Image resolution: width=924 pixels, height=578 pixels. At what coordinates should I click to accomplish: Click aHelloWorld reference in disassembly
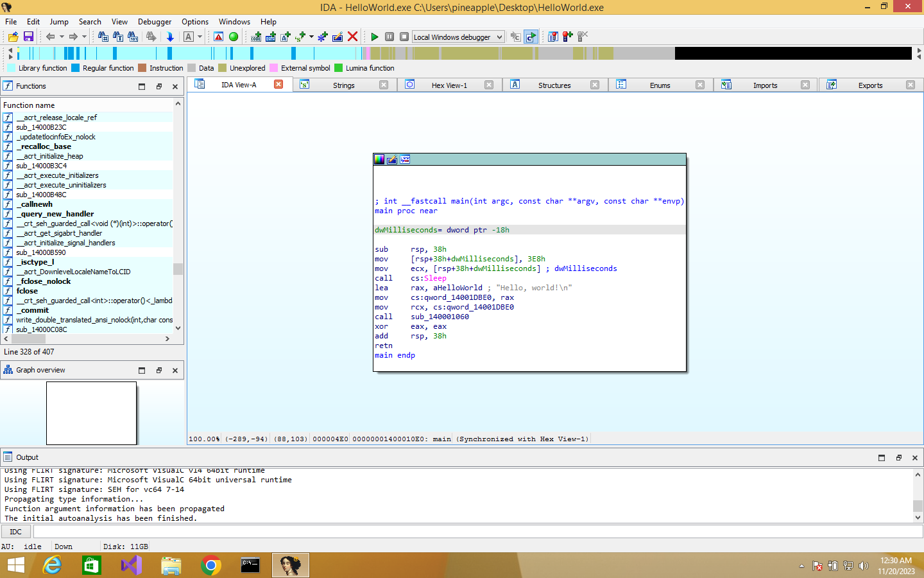[458, 288]
